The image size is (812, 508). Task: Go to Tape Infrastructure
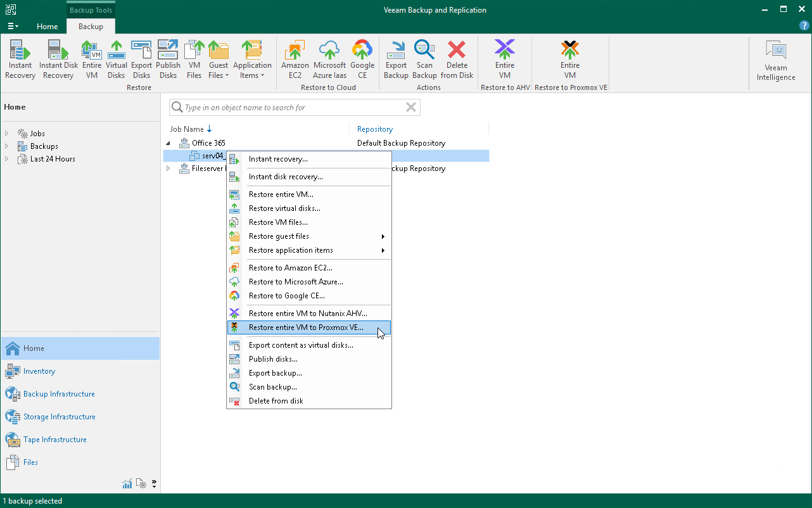(x=55, y=439)
